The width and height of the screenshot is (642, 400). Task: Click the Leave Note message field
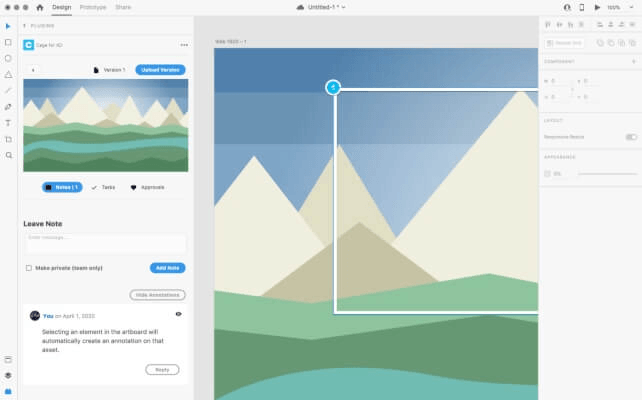click(106, 243)
